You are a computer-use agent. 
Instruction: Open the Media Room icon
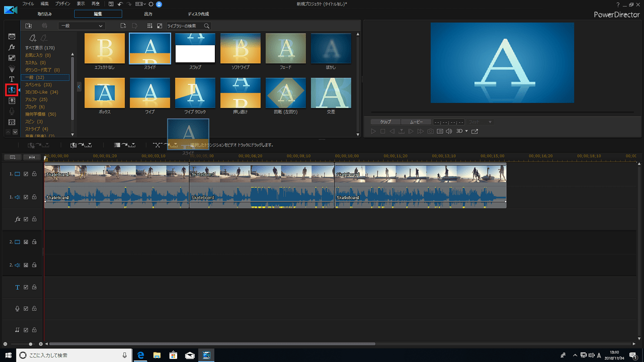click(12, 37)
